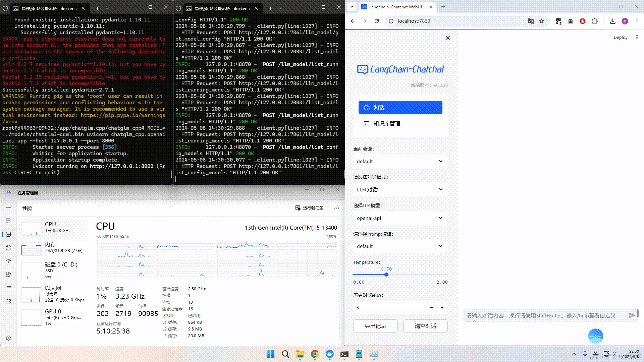644x362 pixels.
Task: Click the Temperature slider handle
Action: pyautogui.click(x=386, y=275)
